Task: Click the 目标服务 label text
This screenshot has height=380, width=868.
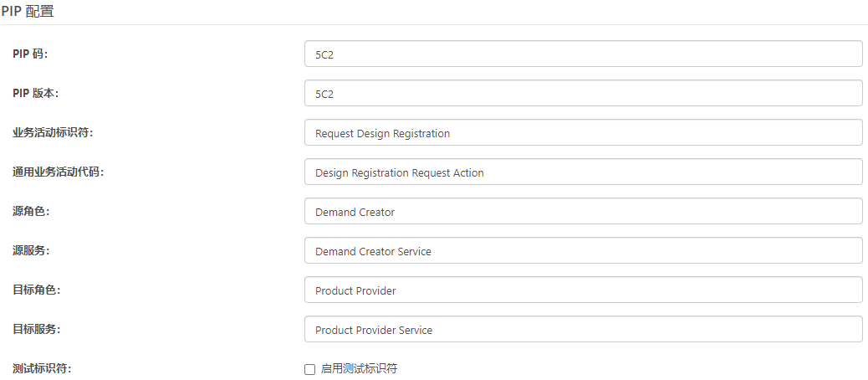Action: [36, 330]
